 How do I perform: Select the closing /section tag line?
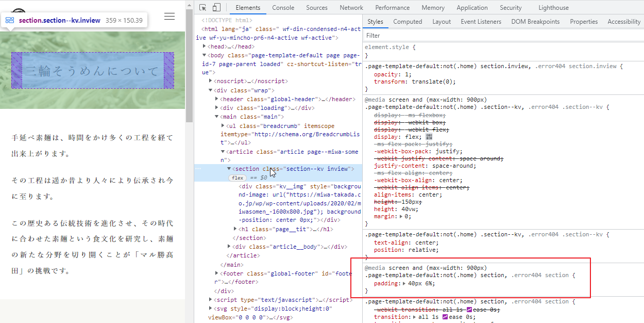[x=248, y=238]
